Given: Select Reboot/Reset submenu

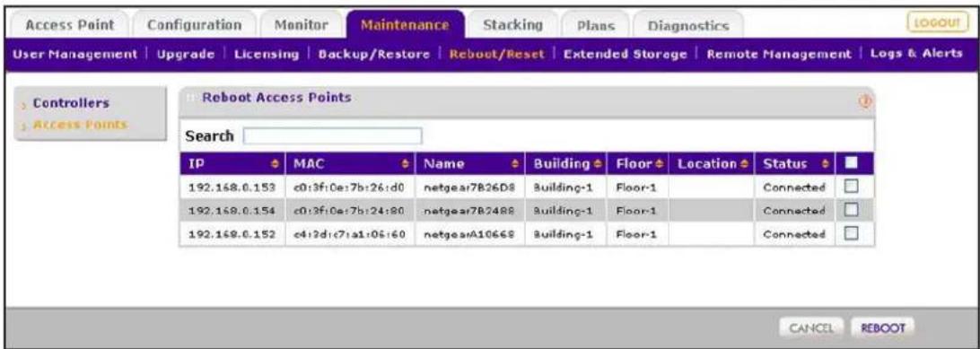Looking at the screenshot, I should click(497, 55).
